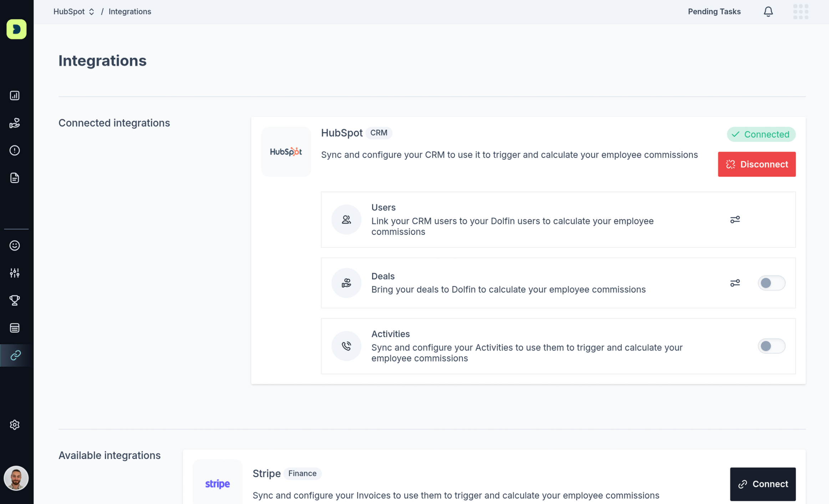
Task: Click the Available integrations section label
Action: click(x=110, y=456)
